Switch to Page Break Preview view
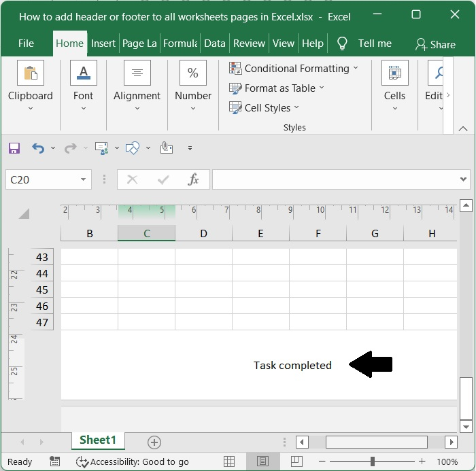 (296, 461)
